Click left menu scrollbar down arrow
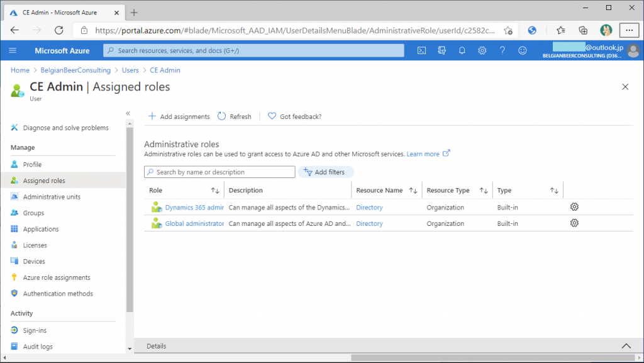Image resolution: width=644 pixels, height=363 pixels. coord(130,349)
